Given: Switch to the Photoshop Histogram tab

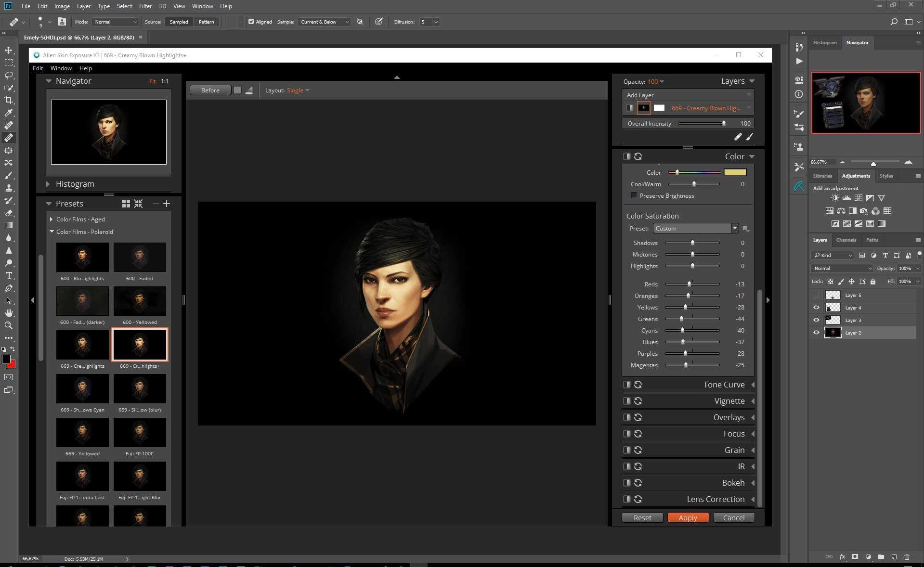Looking at the screenshot, I should (x=825, y=42).
